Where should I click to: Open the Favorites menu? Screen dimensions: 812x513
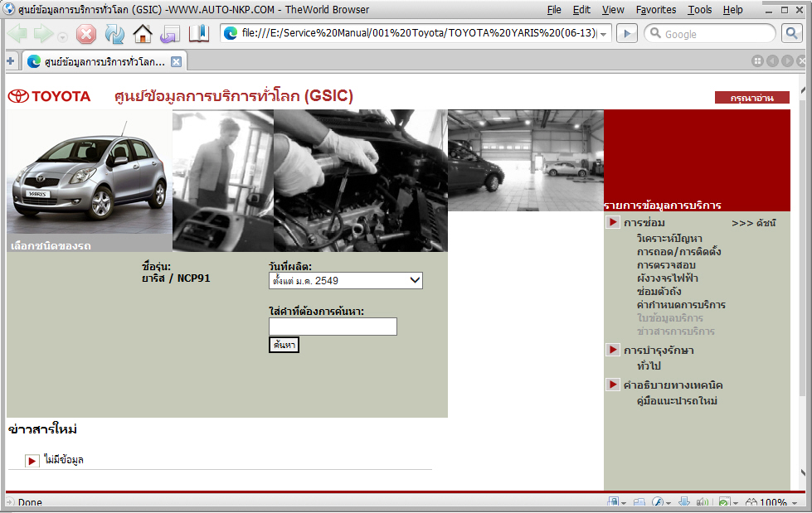(x=655, y=10)
